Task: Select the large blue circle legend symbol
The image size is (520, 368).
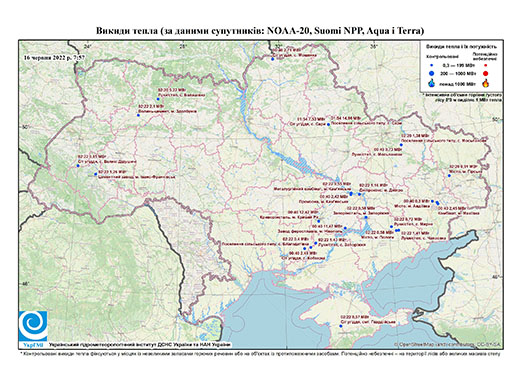Action: 432,73
